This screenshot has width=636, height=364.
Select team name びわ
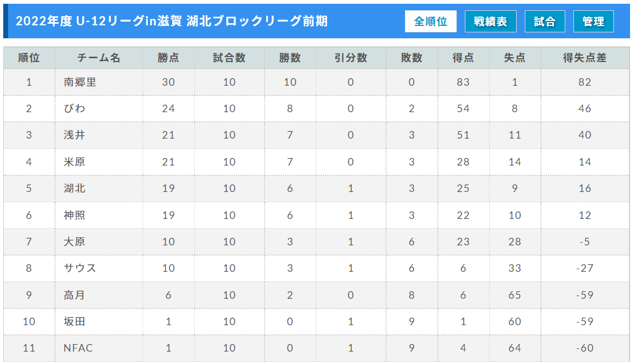[75, 108]
